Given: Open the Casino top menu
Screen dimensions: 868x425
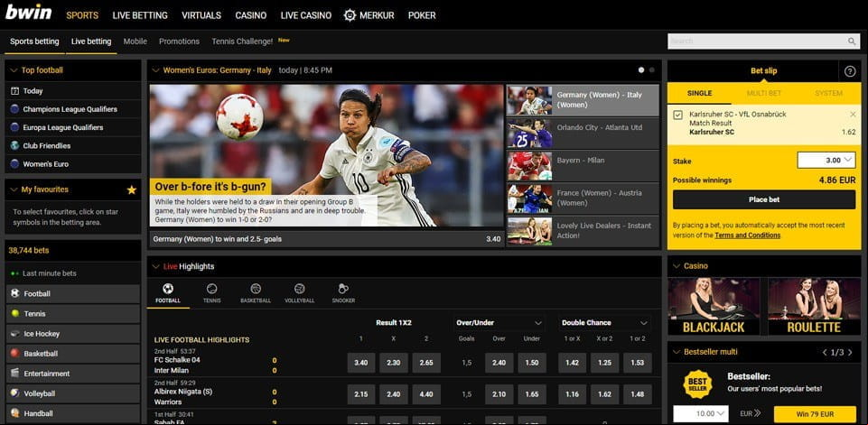Looking at the screenshot, I should pos(251,15).
